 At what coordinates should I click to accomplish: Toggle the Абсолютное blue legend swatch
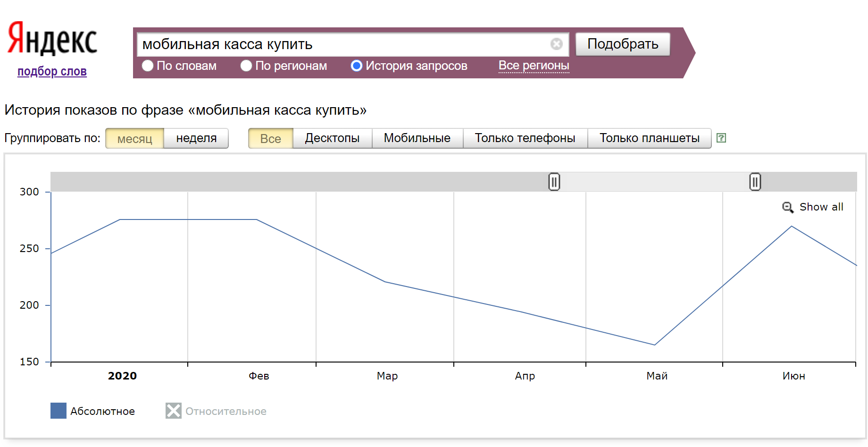tap(58, 411)
